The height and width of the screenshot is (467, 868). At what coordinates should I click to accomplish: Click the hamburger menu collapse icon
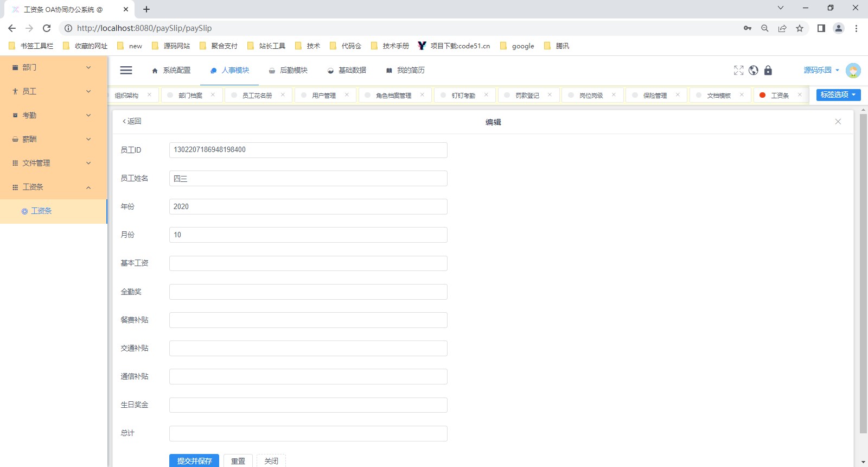126,70
